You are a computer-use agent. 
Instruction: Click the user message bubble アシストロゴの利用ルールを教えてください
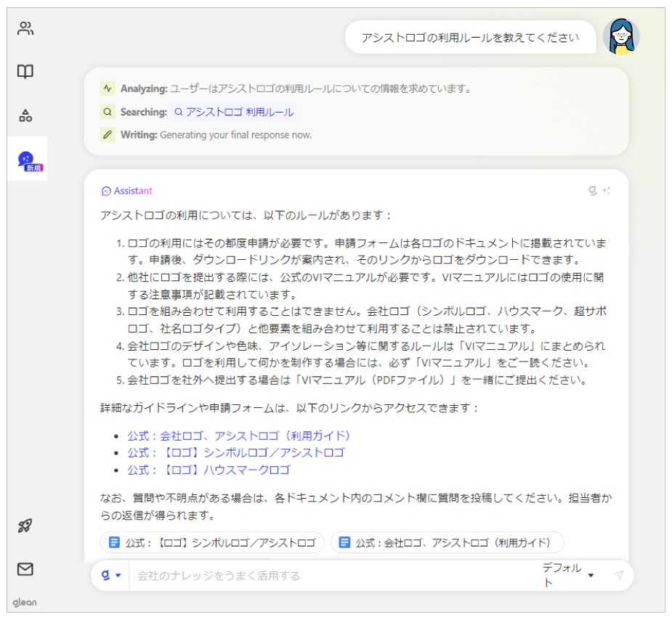pos(470,37)
